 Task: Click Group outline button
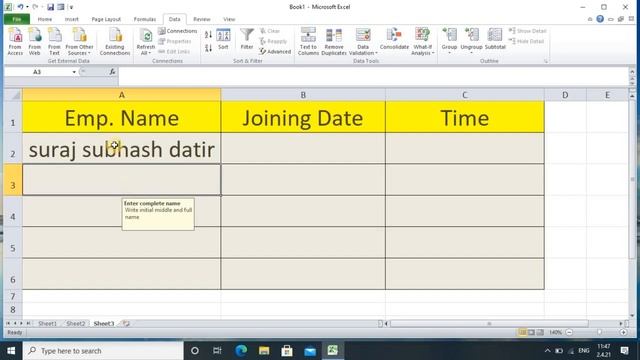[449, 40]
